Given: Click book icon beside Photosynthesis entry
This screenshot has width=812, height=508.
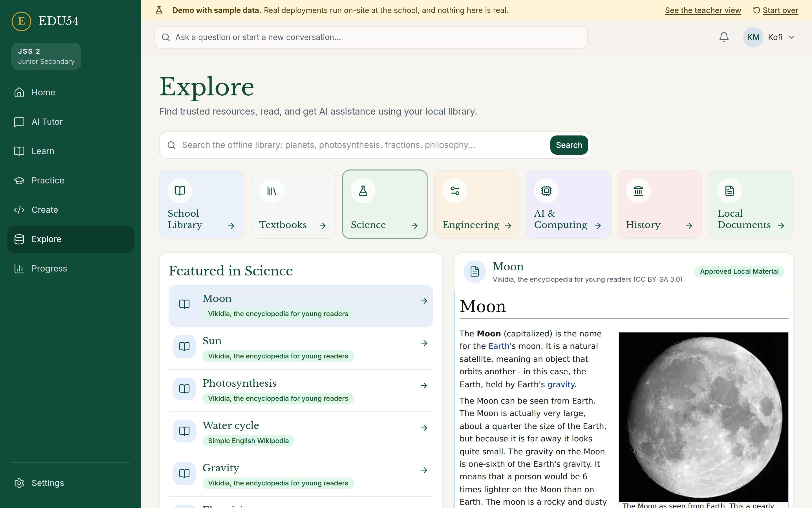Looking at the screenshot, I should (184, 389).
